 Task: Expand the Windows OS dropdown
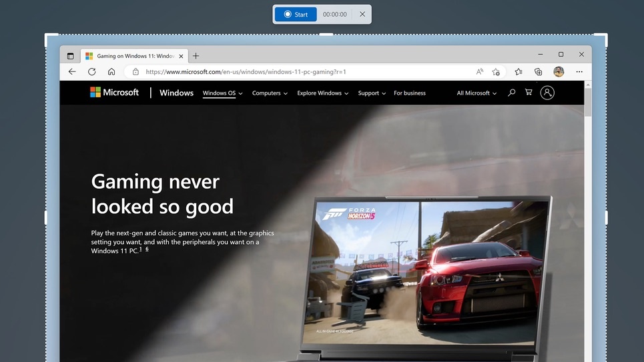tap(222, 93)
